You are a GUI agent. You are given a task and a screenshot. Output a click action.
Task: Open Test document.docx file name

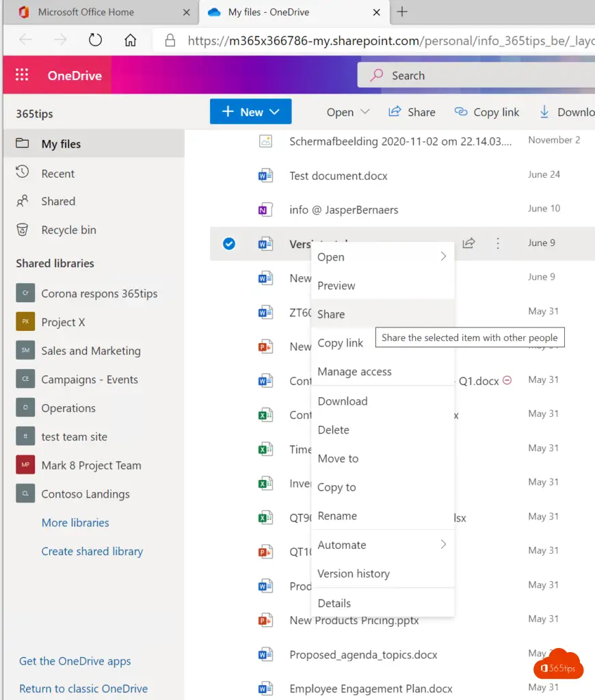pos(338,176)
